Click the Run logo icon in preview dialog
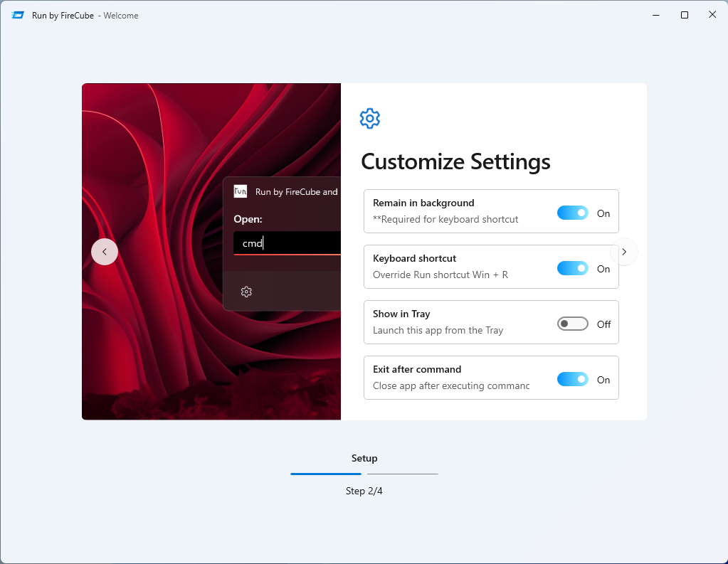The width and height of the screenshot is (728, 564). pyautogui.click(x=240, y=191)
